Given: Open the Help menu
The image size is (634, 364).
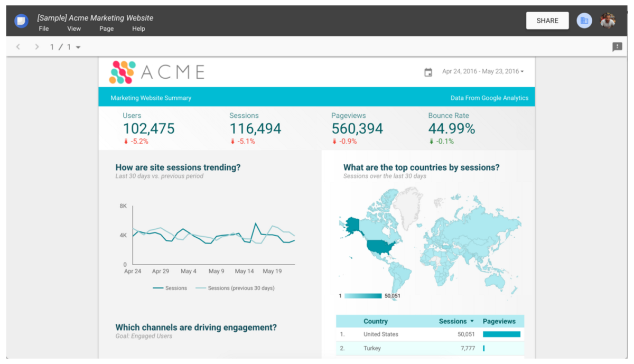Looking at the screenshot, I should tap(138, 29).
